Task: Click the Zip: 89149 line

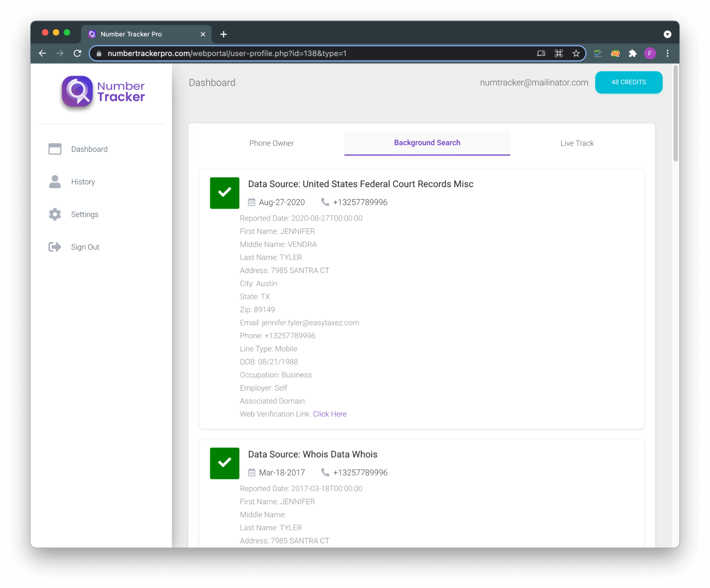Action: click(x=257, y=310)
